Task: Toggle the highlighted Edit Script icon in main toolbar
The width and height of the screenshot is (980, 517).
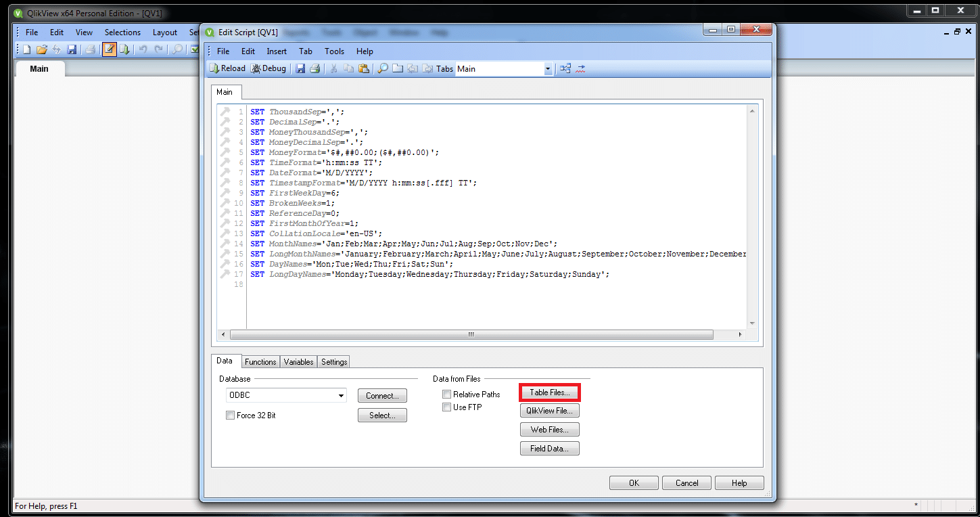Action: (110, 49)
